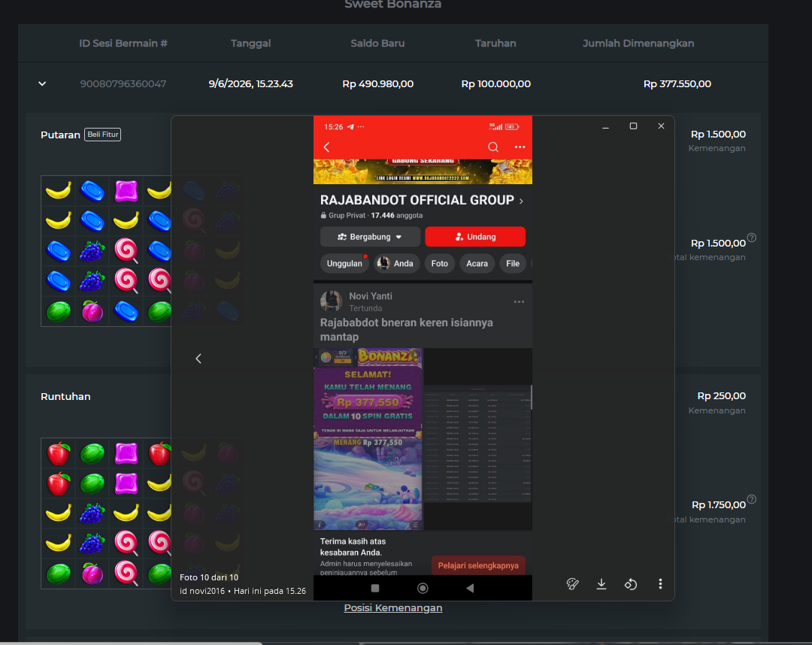Tap Android back triangle button
The width and height of the screenshot is (812, 645).
(x=470, y=588)
